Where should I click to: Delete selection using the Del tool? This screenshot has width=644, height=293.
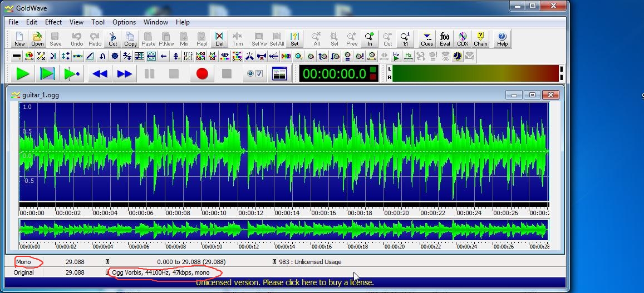pyautogui.click(x=219, y=39)
